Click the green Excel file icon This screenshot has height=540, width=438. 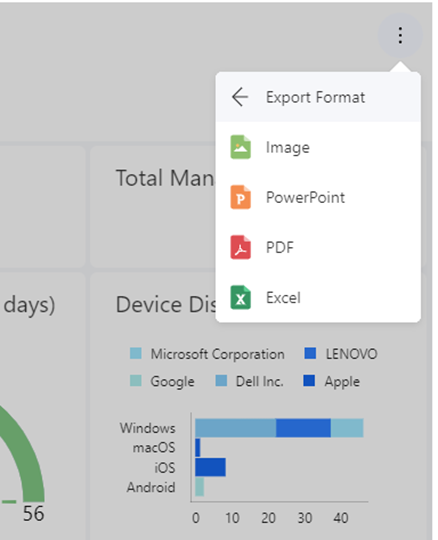point(240,298)
